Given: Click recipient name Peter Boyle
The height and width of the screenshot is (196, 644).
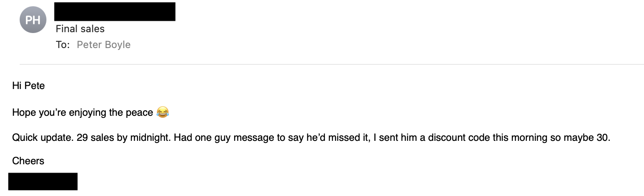Looking at the screenshot, I should (104, 45).
